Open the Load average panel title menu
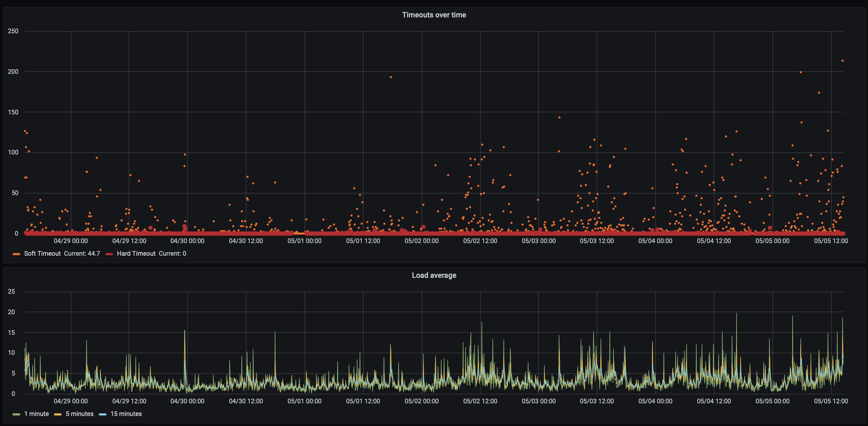The width and height of the screenshot is (868, 426). [x=434, y=275]
